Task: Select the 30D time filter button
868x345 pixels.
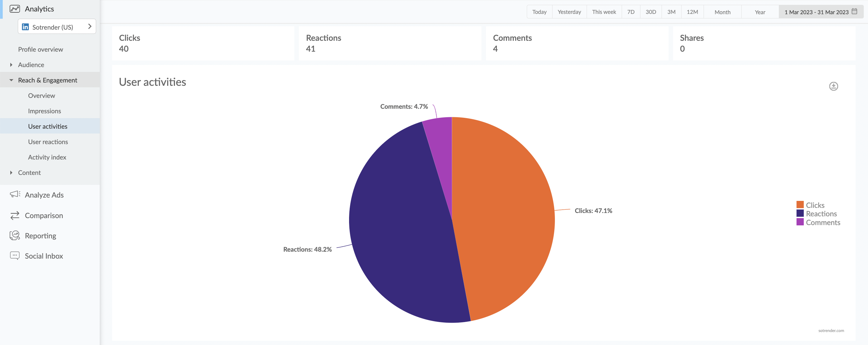Action: pos(650,11)
